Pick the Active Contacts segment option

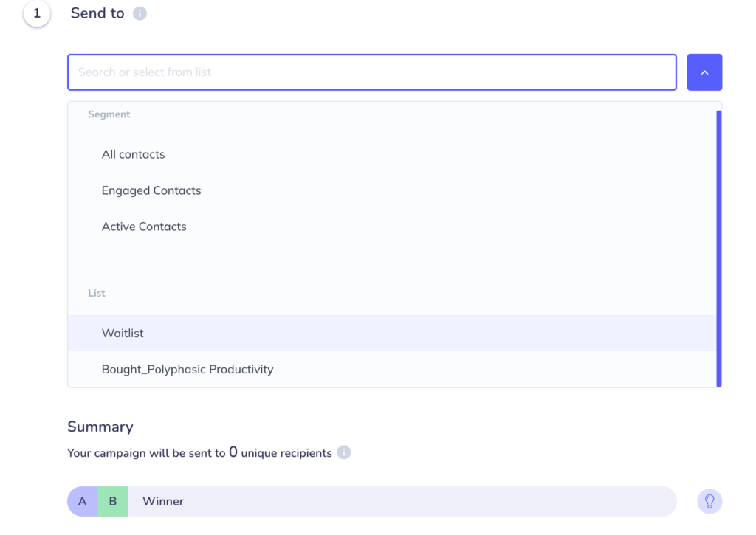144,227
